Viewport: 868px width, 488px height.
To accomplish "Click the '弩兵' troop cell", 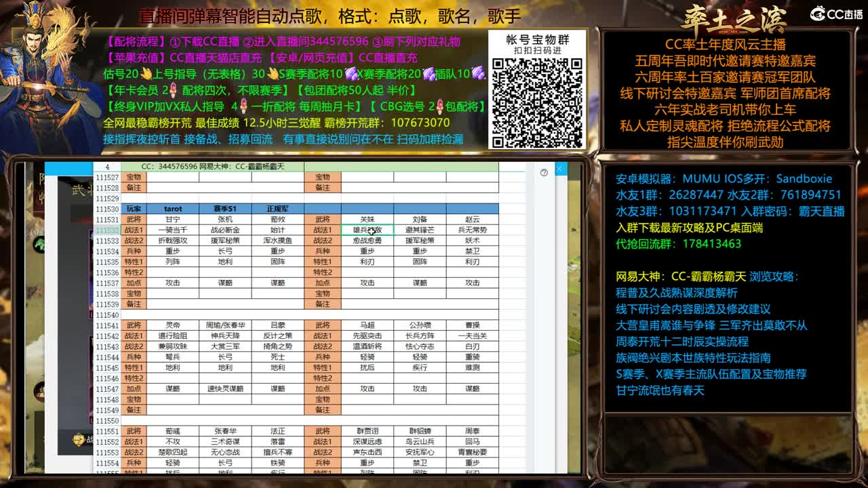I will [173, 357].
